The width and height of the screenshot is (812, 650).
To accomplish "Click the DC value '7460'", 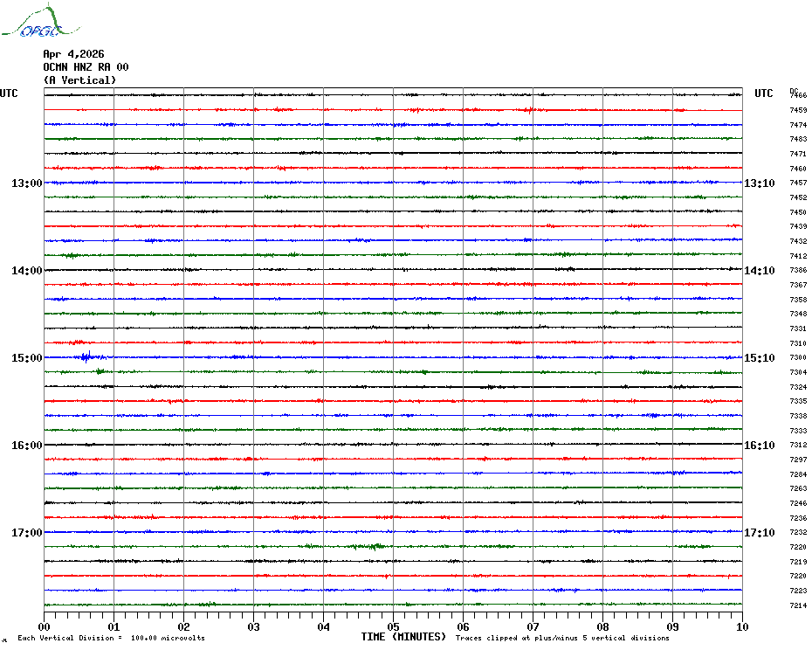I will pyautogui.click(x=798, y=169).
